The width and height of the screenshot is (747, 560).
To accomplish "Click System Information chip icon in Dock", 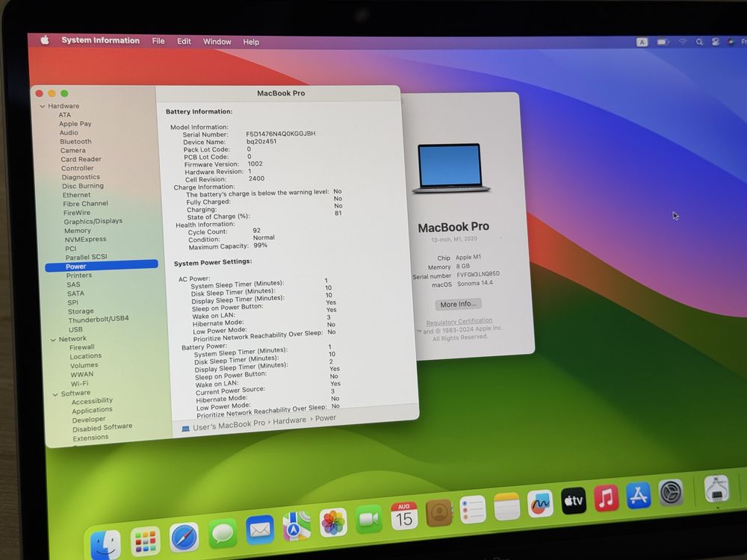I will [716, 488].
